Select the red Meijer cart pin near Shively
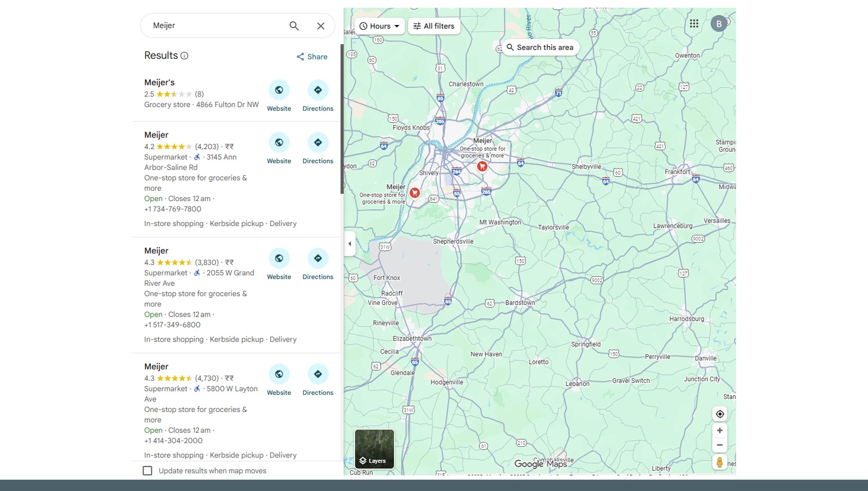The width and height of the screenshot is (868, 491). [x=414, y=193]
